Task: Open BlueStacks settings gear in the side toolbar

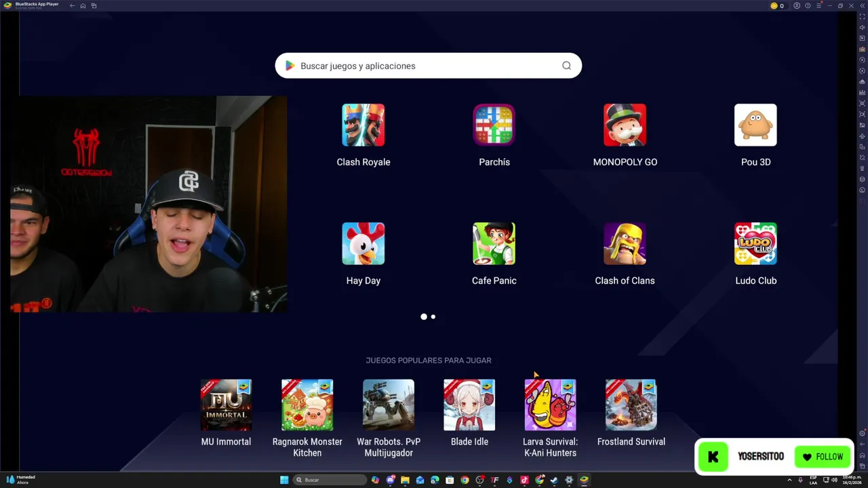Action: pyautogui.click(x=862, y=433)
